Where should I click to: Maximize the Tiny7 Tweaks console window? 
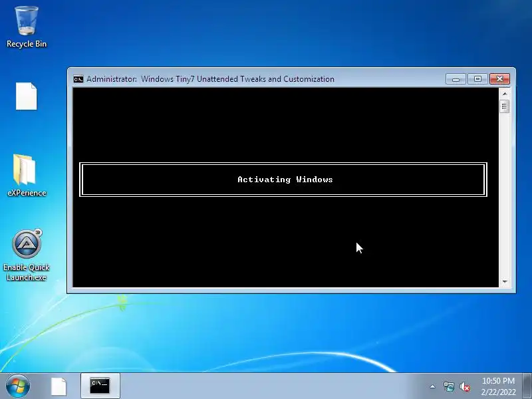477,78
